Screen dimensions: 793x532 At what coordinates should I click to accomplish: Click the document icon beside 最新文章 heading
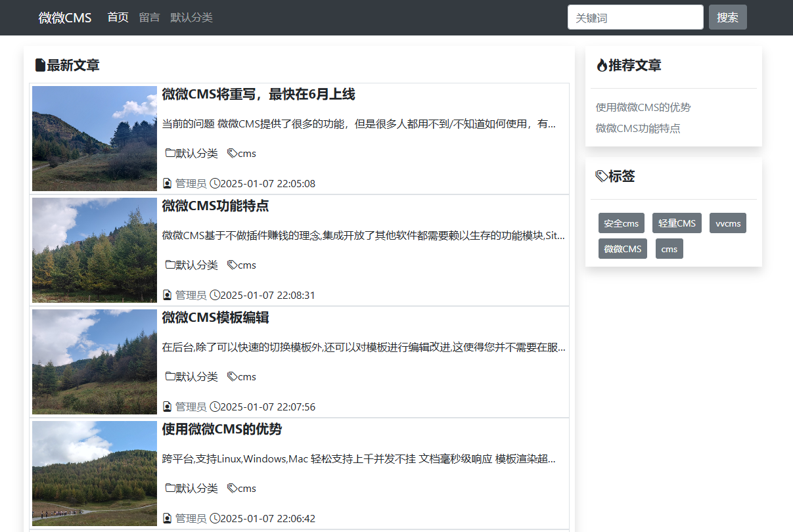[x=40, y=65]
